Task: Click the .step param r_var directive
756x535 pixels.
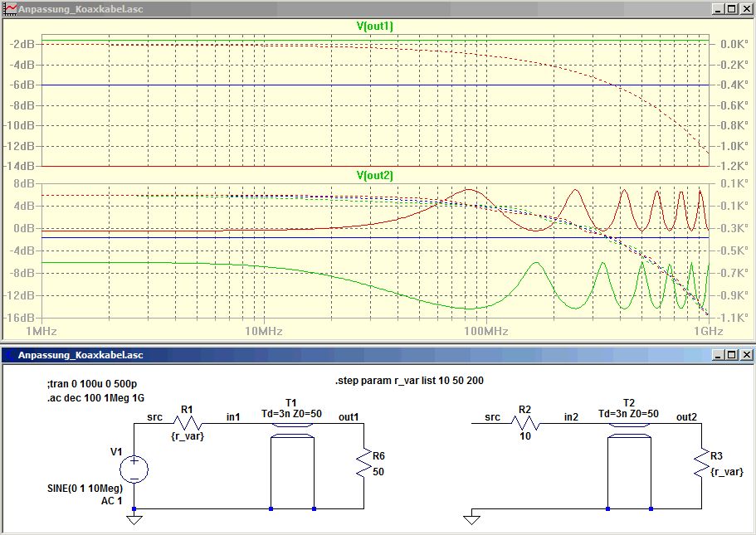Action: click(409, 381)
